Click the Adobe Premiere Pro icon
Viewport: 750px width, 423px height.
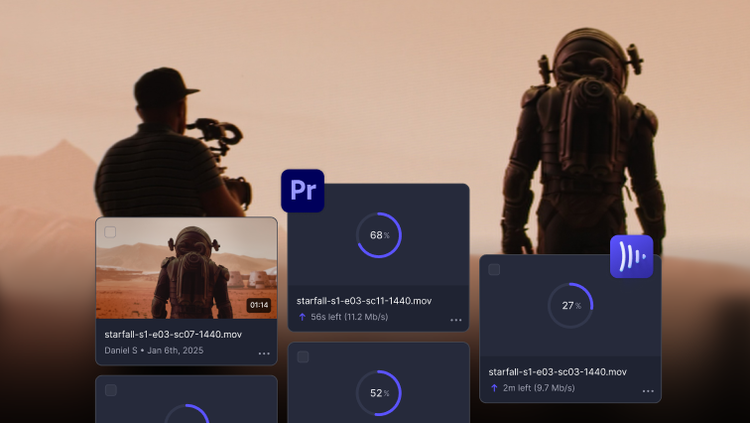click(x=302, y=190)
